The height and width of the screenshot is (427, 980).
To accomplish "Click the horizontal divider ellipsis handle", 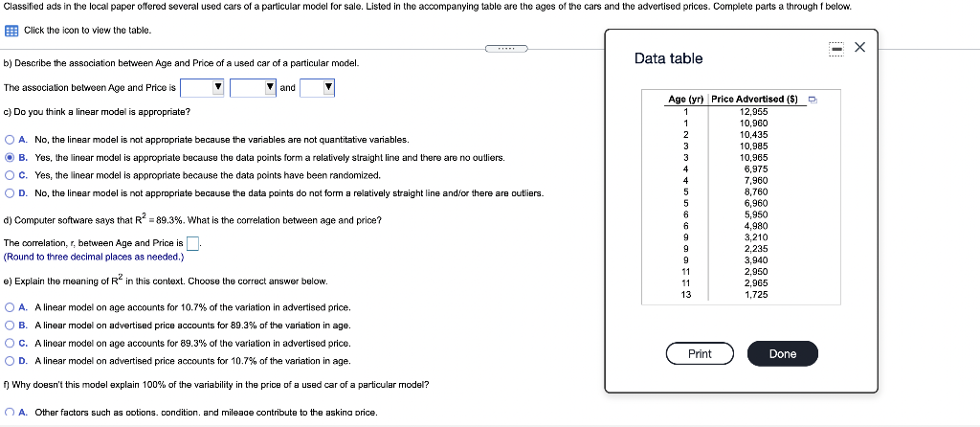I will [x=506, y=48].
